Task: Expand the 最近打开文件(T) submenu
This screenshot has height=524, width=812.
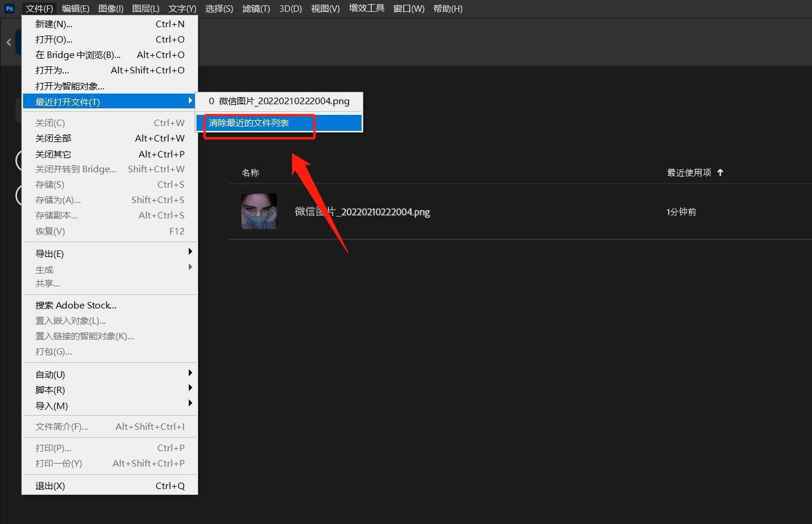Action: coord(110,102)
